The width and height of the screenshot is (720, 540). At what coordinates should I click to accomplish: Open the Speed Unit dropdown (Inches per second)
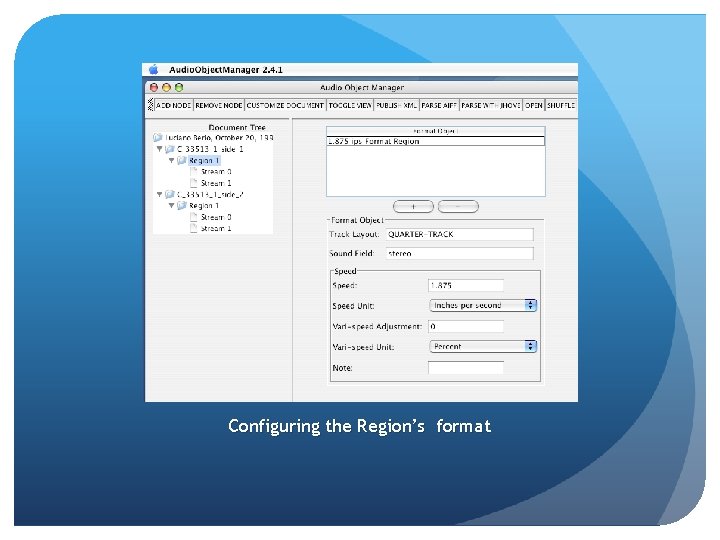(483, 305)
